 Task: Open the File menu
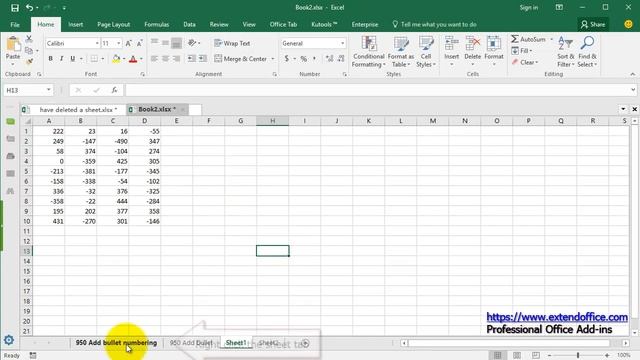(15, 24)
